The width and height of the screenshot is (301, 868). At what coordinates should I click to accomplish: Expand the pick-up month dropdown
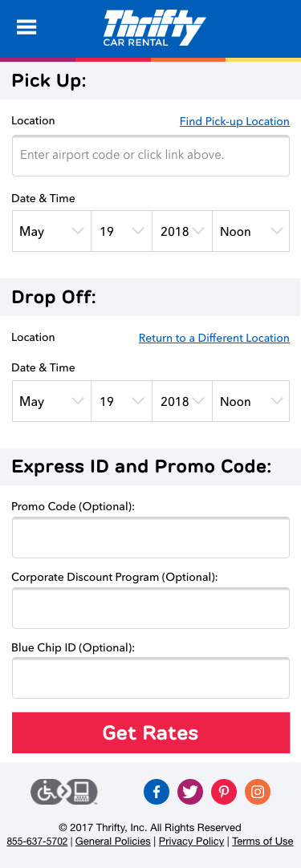tap(51, 231)
